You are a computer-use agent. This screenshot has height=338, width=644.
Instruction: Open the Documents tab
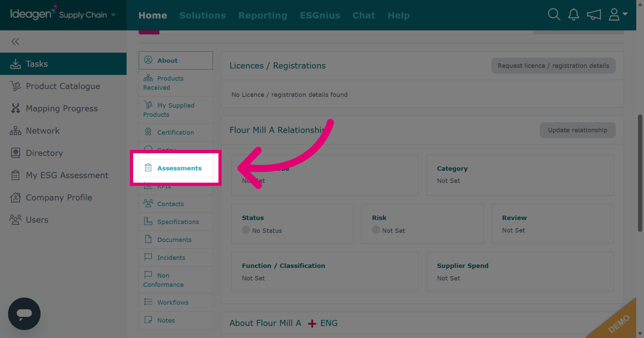click(x=176, y=239)
